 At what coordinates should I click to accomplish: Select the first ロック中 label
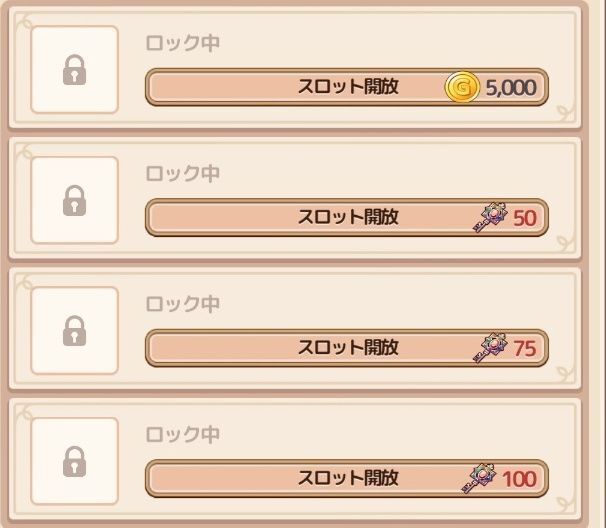click(182, 43)
